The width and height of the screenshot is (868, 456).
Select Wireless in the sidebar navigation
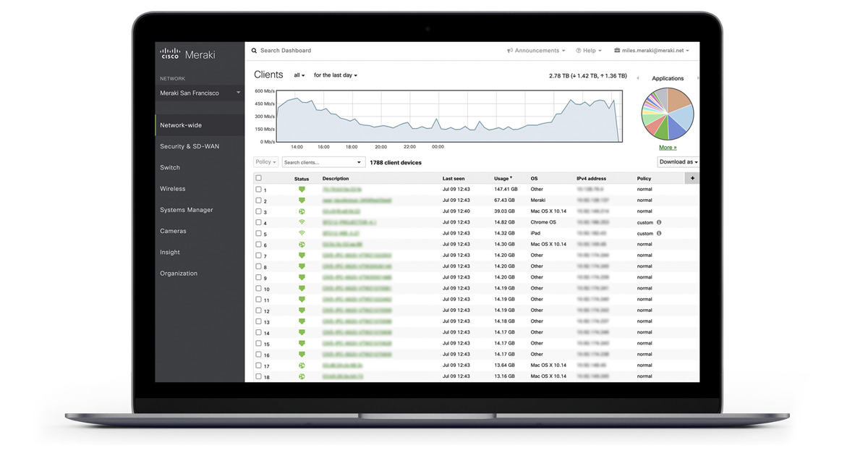tap(171, 188)
